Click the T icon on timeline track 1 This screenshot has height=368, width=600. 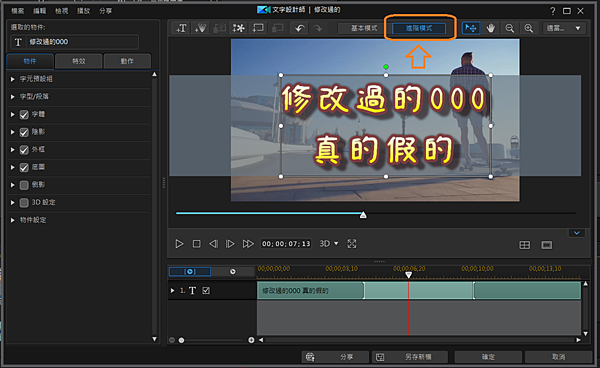[192, 291]
